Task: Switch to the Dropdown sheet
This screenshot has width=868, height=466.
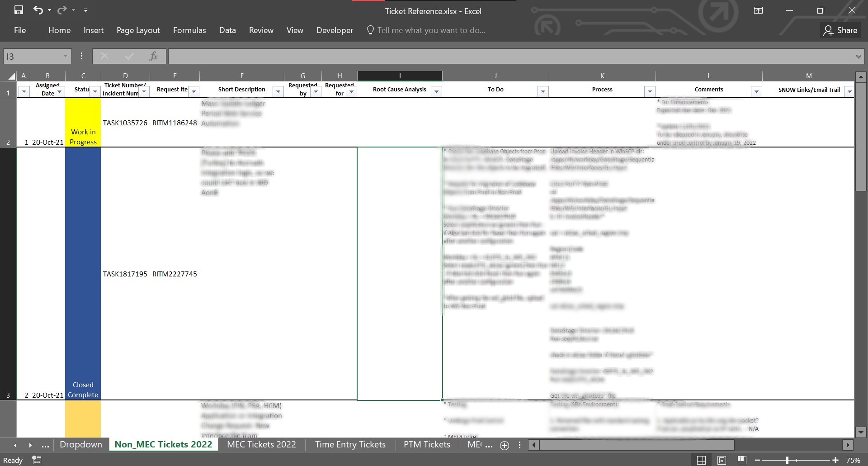Action: [x=81, y=445]
